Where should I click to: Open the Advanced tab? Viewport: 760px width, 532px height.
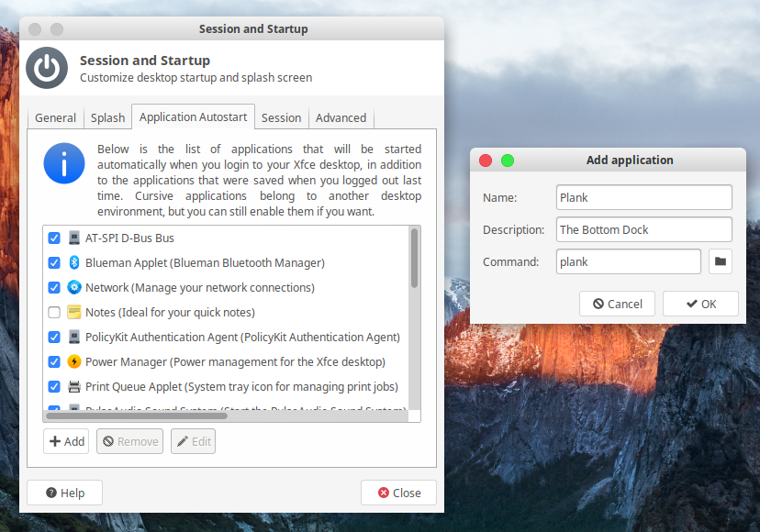coord(341,117)
